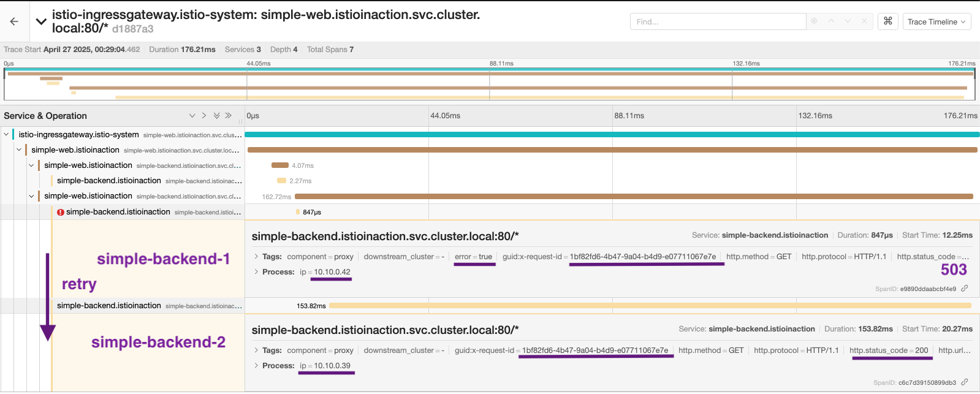980x394 pixels.
Task: Click the 162.72ms brown span bar
Action: tap(634, 196)
